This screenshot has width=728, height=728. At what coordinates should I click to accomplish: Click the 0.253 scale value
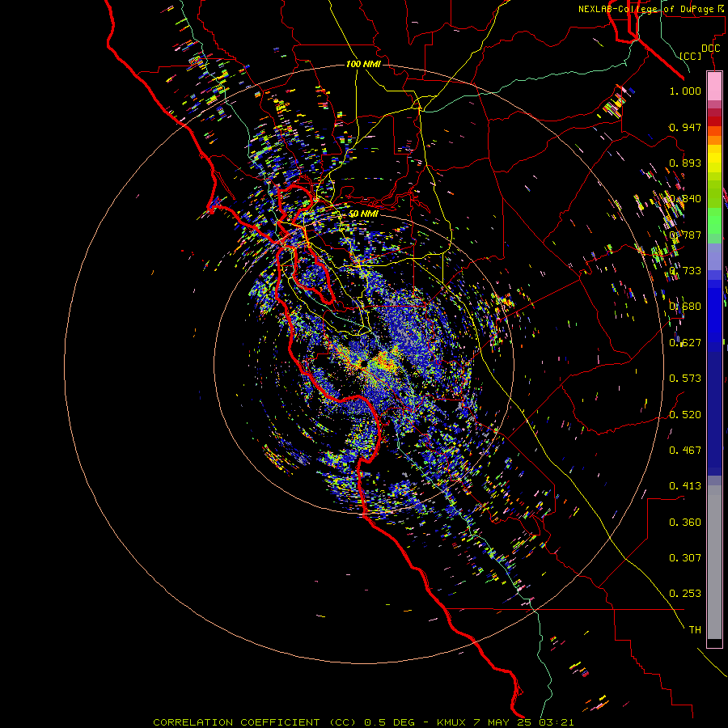click(x=685, y=594)
